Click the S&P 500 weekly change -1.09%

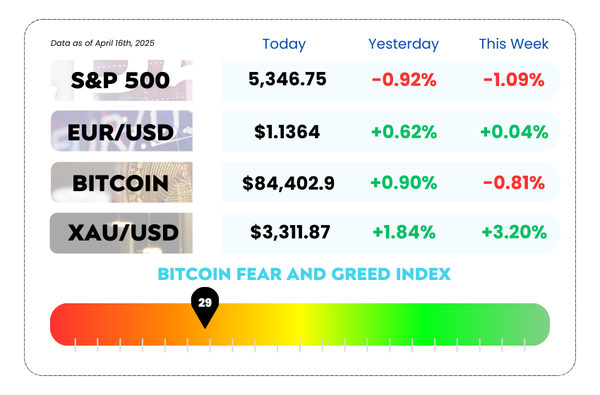pos(514,80)
